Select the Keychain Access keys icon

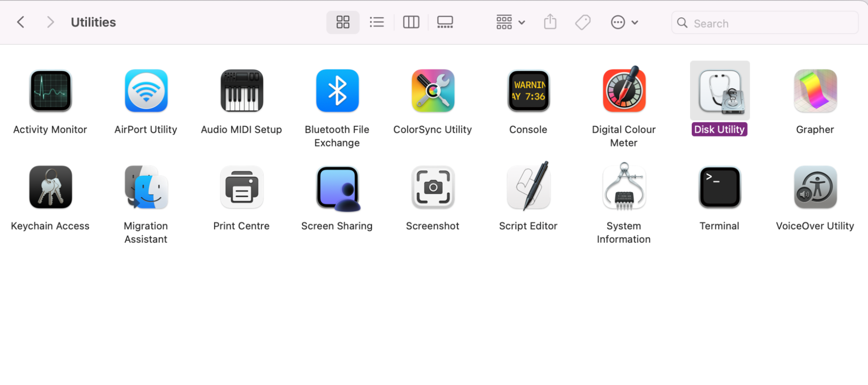[x=50, y=187]
